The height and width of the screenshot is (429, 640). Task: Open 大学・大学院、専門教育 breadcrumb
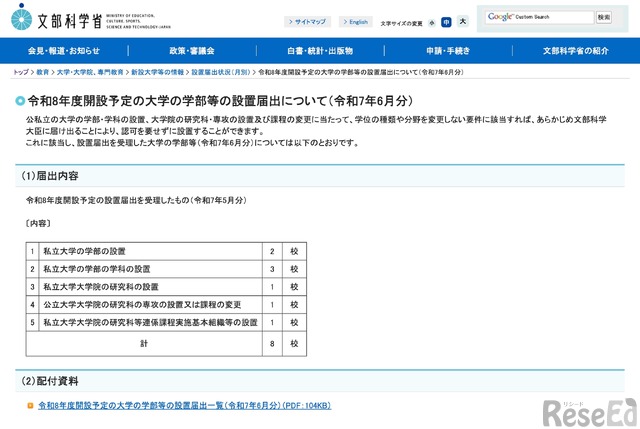90,72
